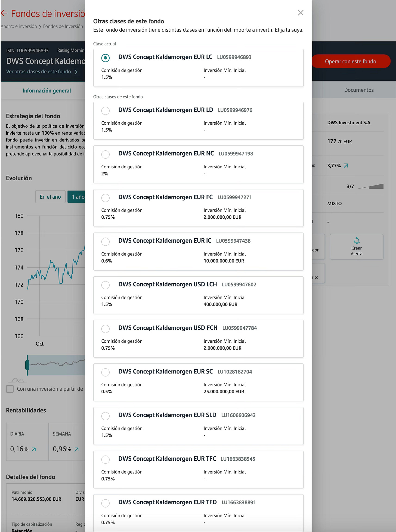Click the 'Otras clases de este fondo' dialog heading
Image resolution: width=396 pixels, height=532 pixels.
click(129, 21)
